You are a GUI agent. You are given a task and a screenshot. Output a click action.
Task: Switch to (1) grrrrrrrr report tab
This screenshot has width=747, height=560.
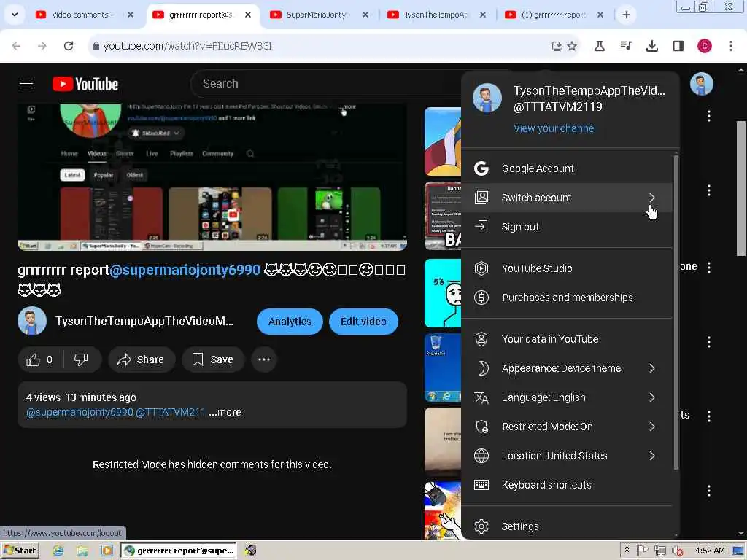tap(553, 15)
